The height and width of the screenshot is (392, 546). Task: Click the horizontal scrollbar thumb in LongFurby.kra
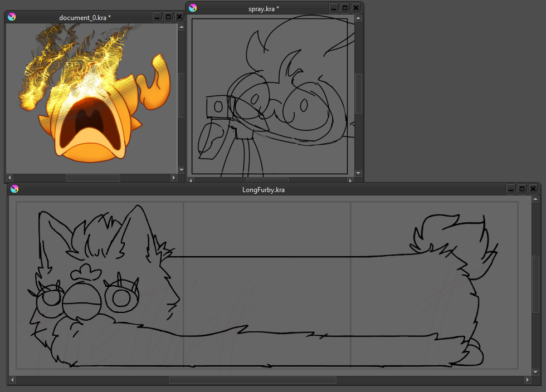point(252,380)
